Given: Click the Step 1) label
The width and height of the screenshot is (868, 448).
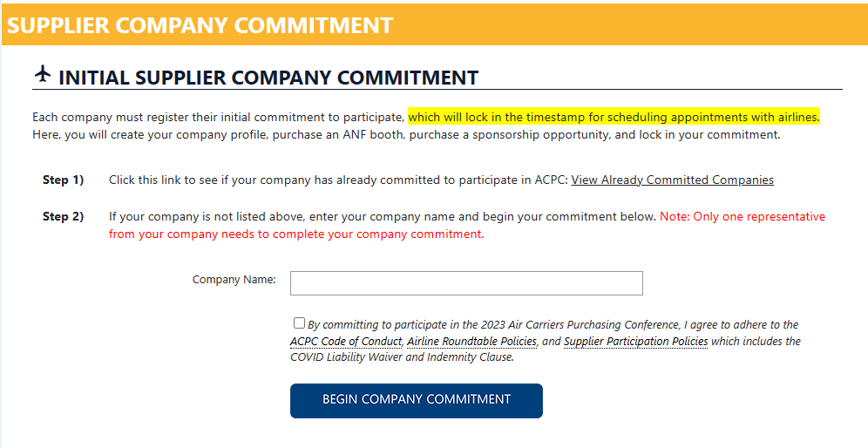Looking at the screenshot, I should click(63, 180).
